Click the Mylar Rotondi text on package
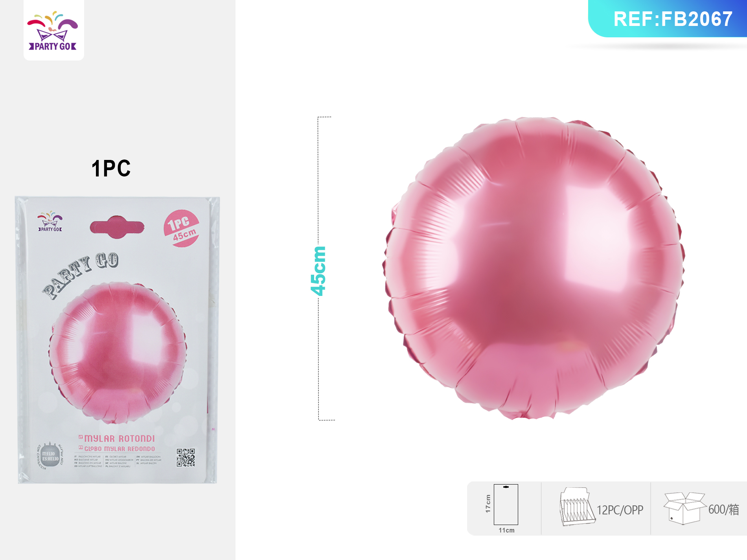The width and height of the screenshot is (747, 560). (120, 439)
